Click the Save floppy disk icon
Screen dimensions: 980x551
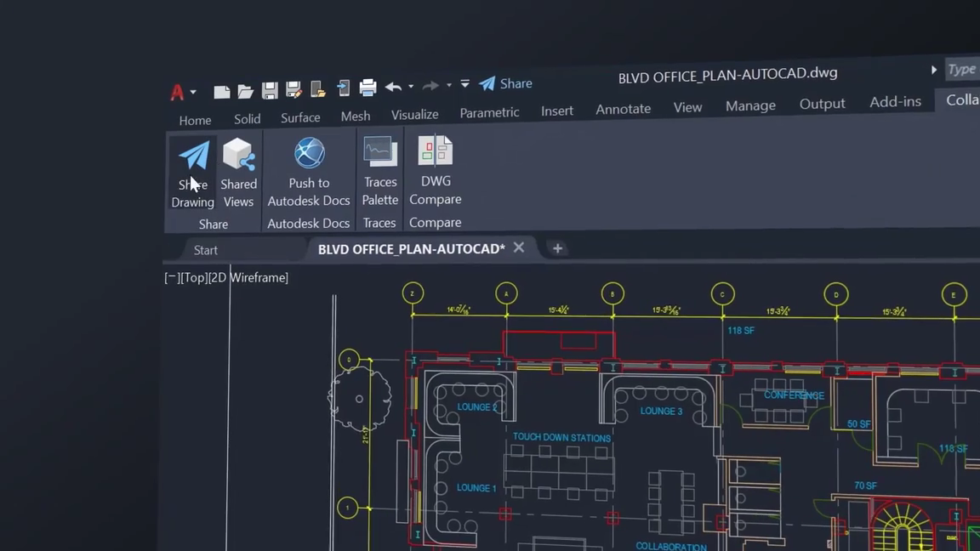pyautogui.click(x=270, y=91)
